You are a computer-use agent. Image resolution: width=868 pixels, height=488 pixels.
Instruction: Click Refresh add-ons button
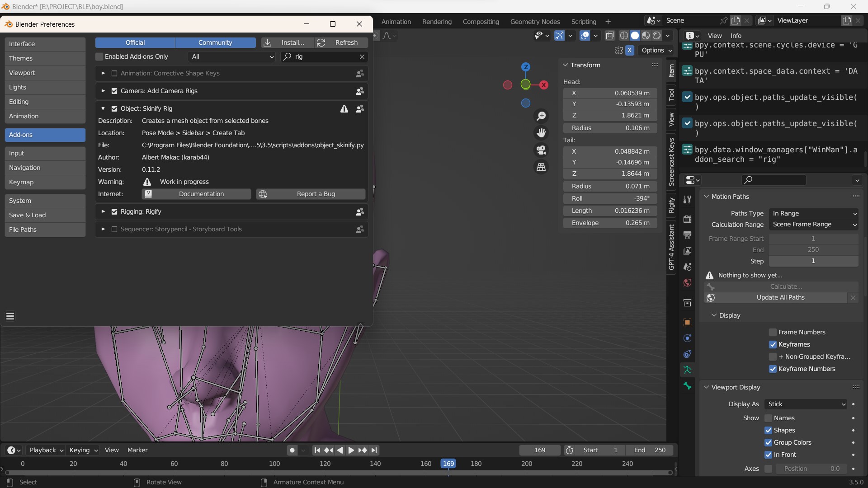[x=341, y=42]
